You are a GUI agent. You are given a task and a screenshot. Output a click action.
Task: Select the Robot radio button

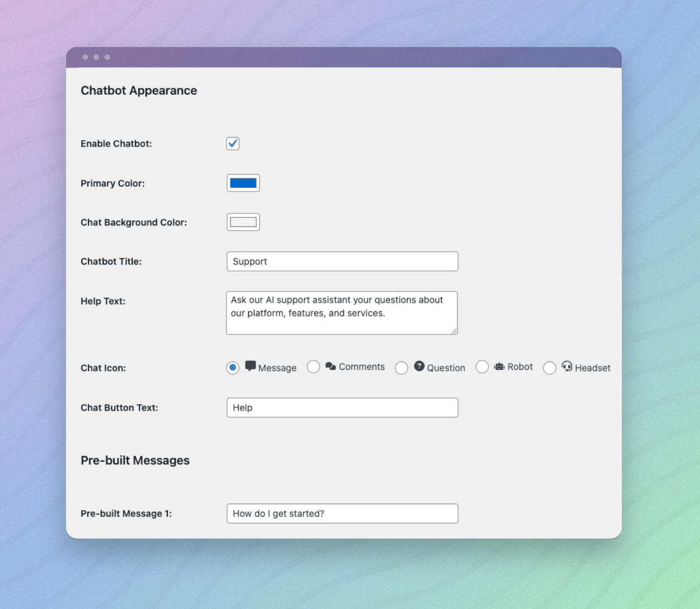[482, 367]
